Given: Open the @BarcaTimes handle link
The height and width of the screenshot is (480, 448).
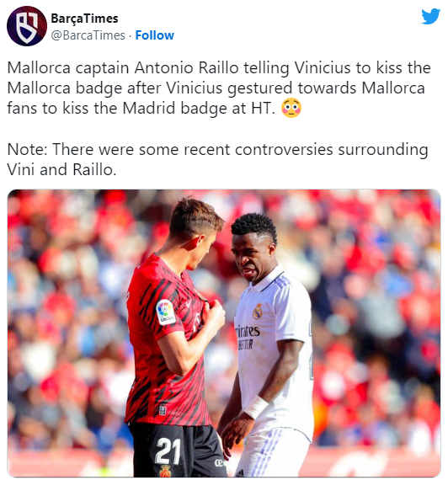Looking at the screenshot, I should coord(88,35).
